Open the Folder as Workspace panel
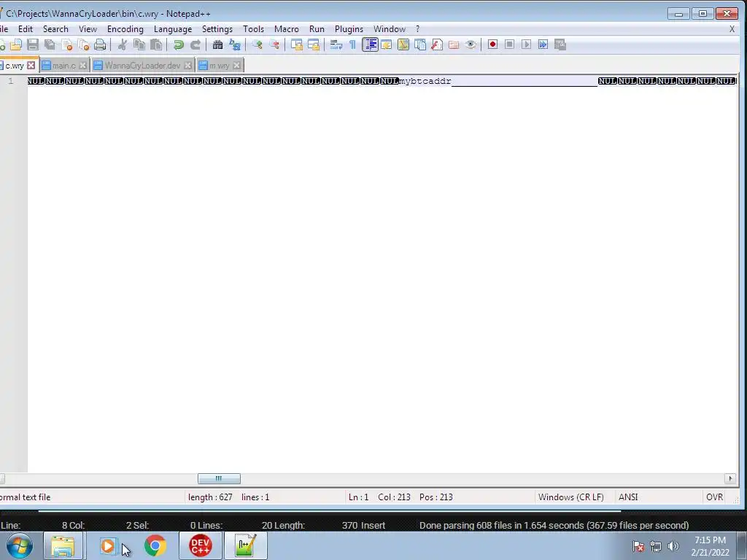The height and width of the screenshot is (560, 747). 454,44
